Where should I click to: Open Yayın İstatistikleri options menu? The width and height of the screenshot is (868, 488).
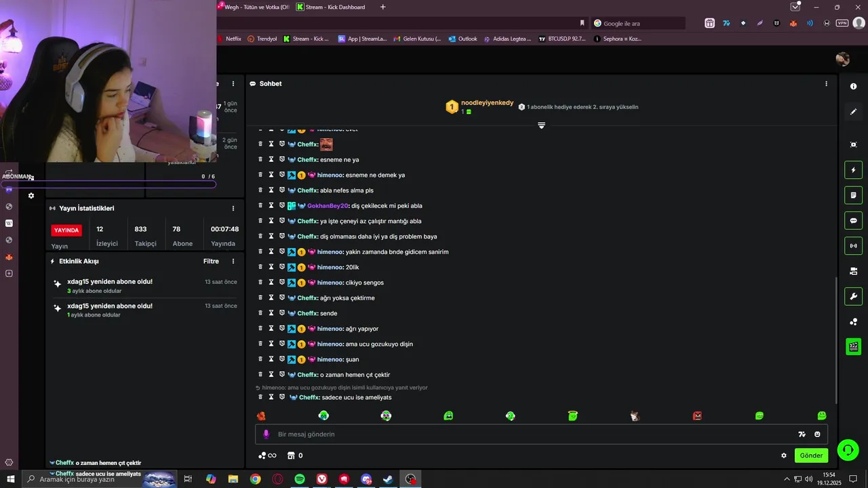[x=233, y=208]
